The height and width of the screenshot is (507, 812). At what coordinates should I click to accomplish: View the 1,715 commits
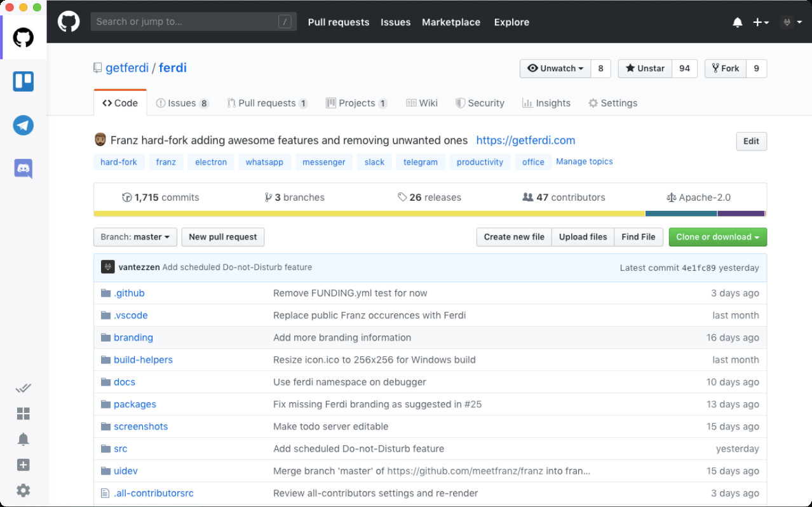coord(161,198)
